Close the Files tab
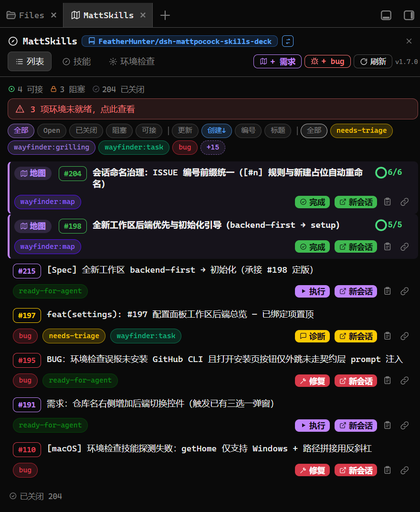420x512 pixels. click(54, 15)
